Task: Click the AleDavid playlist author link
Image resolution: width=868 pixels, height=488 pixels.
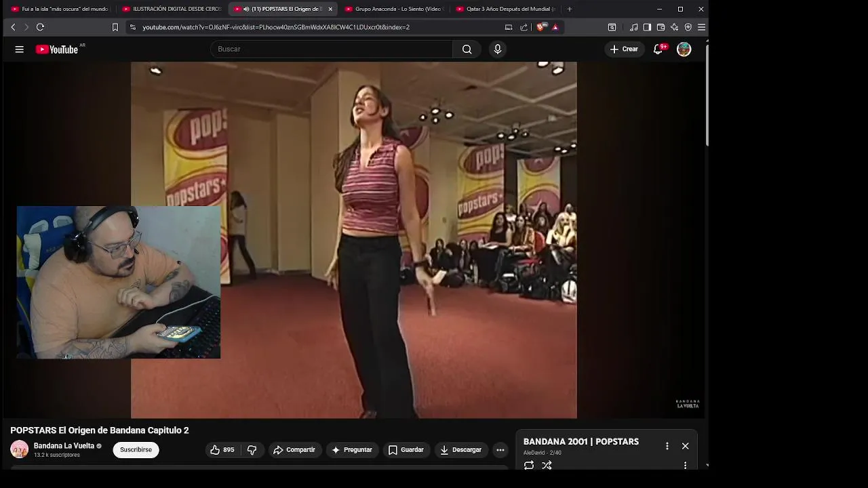Action: (535, 453)
